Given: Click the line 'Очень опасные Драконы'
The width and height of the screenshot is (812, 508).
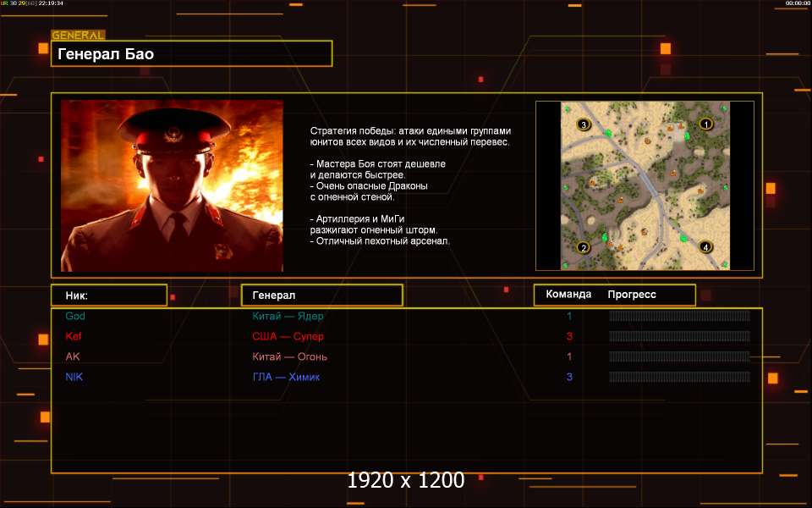Looking at the screenshot, I should 369,185.
